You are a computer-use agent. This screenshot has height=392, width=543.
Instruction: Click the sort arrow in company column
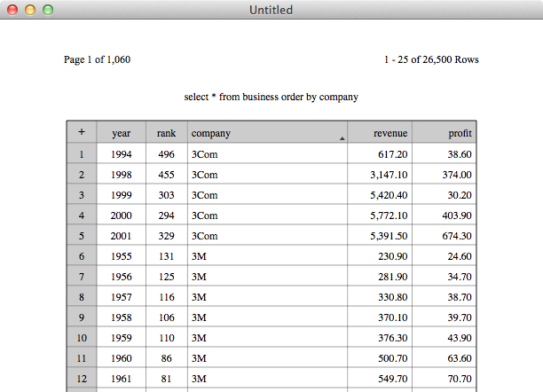coord(342,138)
